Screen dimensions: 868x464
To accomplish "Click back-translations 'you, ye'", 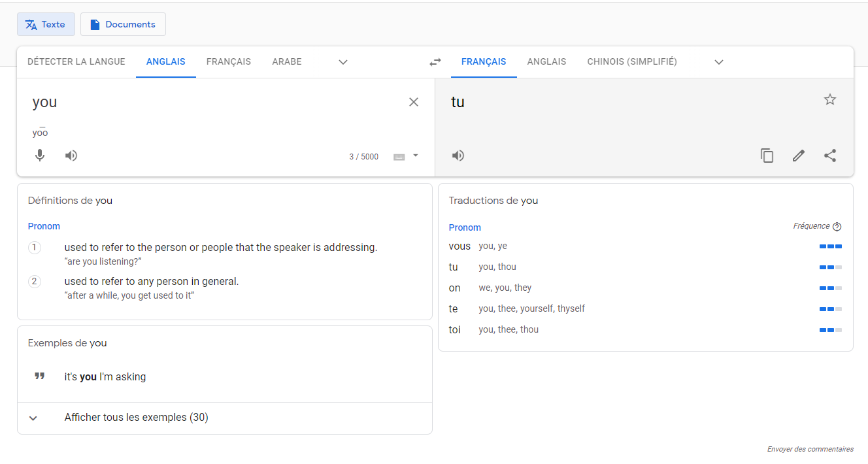I will coord(493,246).
